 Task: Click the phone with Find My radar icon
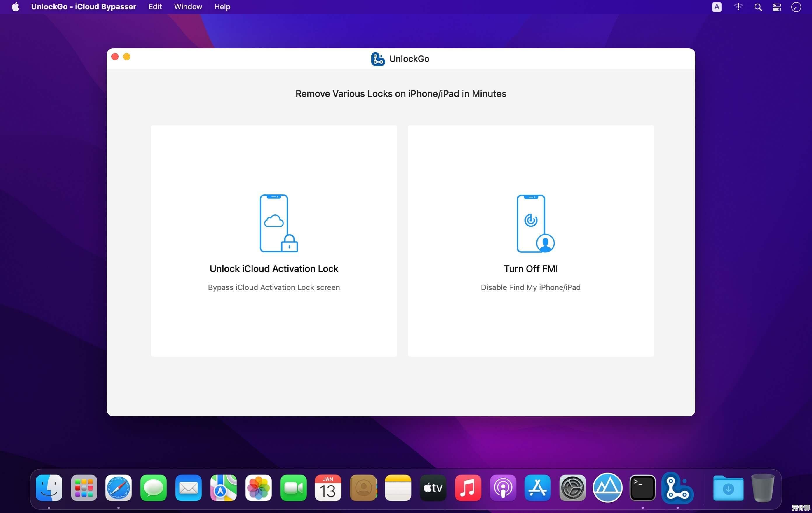[536, 224]
